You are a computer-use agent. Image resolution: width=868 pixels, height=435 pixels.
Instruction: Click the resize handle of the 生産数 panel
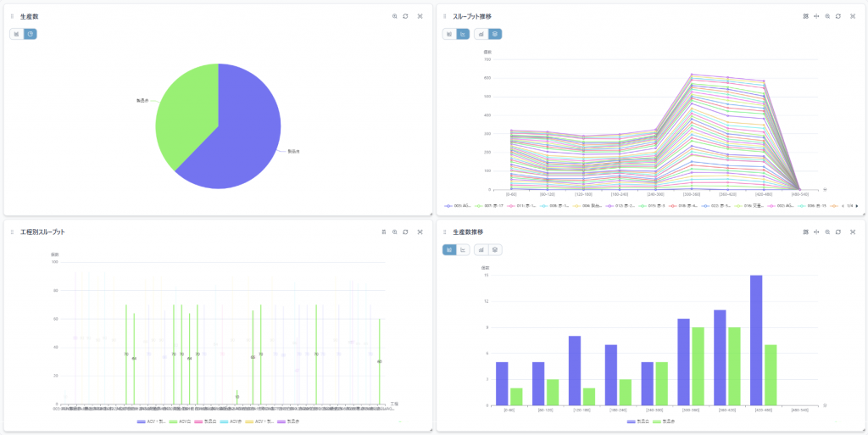tap(430, 214)
